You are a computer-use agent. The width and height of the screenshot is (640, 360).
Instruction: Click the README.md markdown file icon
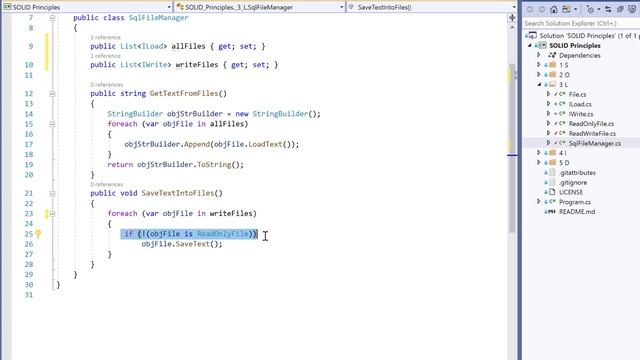(x=551, y=211)
